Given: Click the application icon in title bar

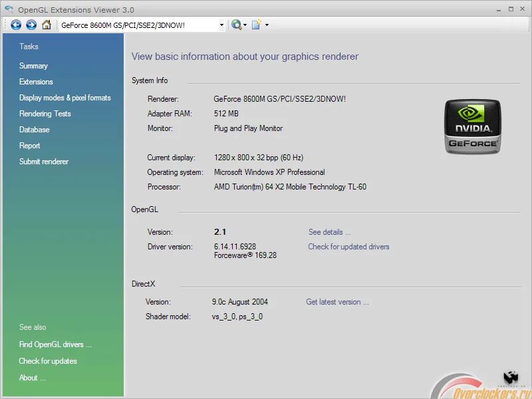Looking at the screenshot, I should click(9, 9).
